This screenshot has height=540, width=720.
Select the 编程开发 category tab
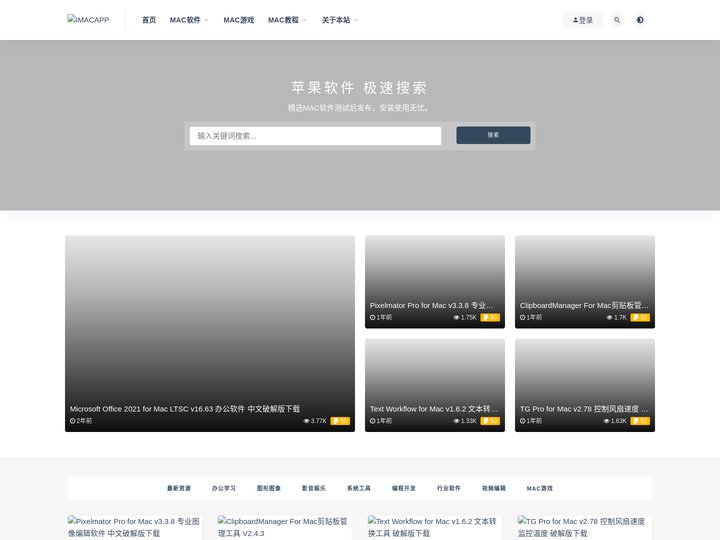[404, 488]
